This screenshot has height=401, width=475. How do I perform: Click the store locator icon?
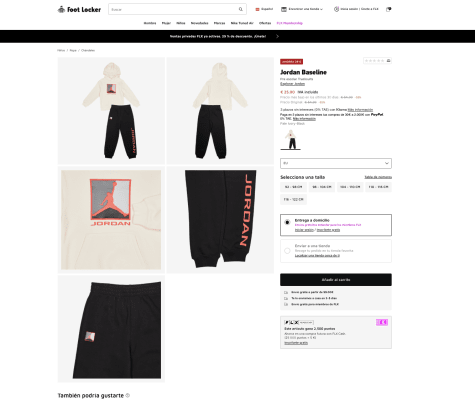[x=284, y=9]
